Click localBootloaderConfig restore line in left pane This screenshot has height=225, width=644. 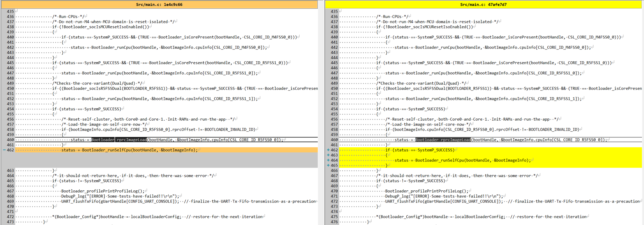click(x=157, y=217)
